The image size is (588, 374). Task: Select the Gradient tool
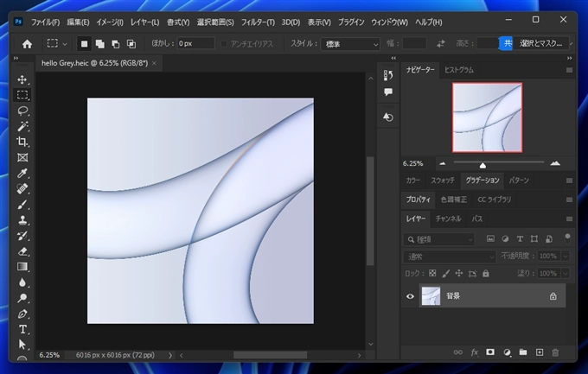(x=22, y=267)
